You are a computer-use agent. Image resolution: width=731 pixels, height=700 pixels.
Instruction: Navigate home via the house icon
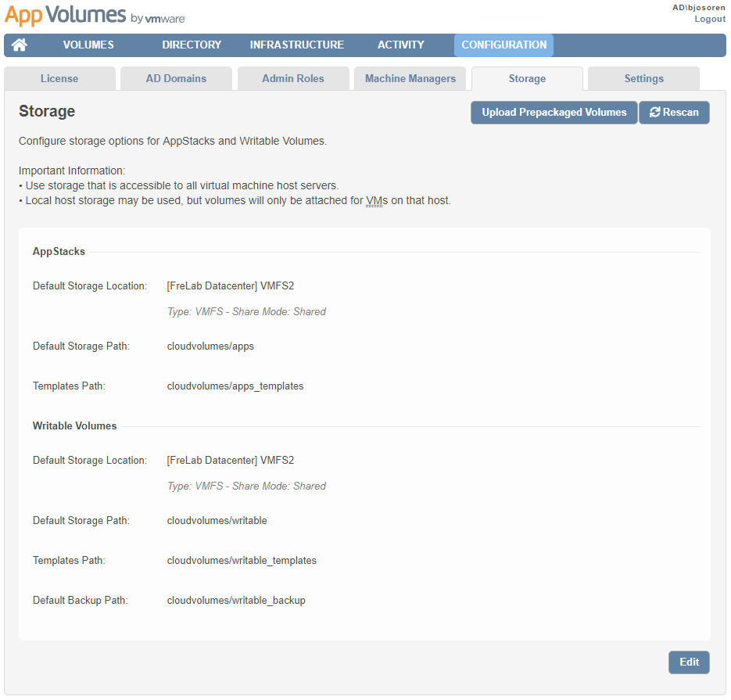point(18,45)
